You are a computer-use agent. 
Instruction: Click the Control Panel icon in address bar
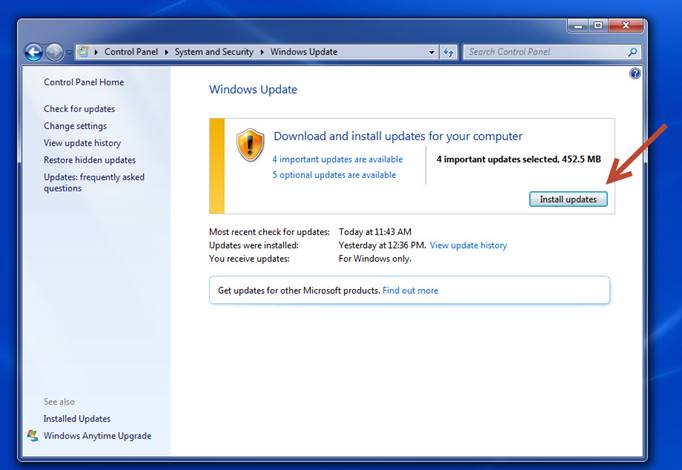point(84,52)
